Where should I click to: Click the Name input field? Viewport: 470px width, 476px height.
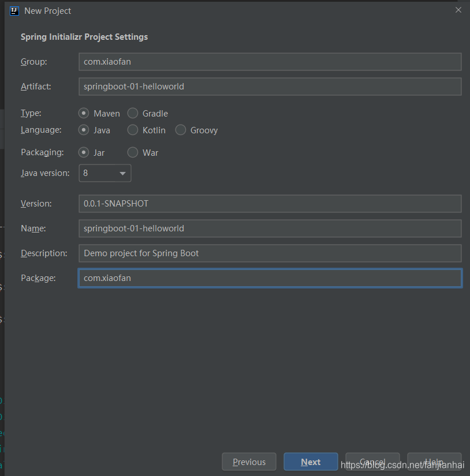coord(270,228)
